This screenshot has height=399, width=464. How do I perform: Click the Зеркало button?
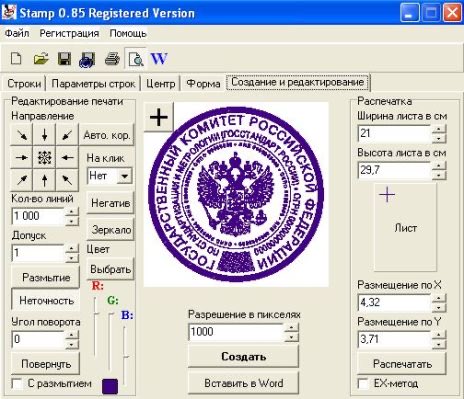pyautogui.click(x=110, y=229)
